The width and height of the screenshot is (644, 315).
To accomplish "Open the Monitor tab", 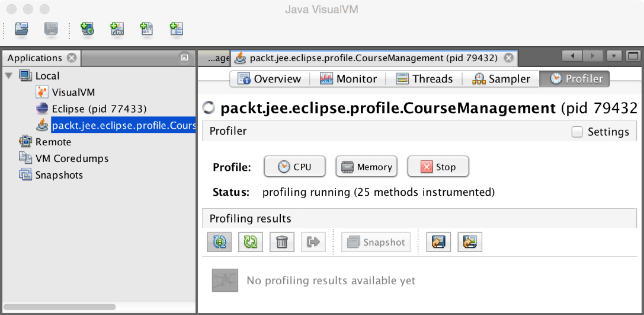I will click(348, 79).
